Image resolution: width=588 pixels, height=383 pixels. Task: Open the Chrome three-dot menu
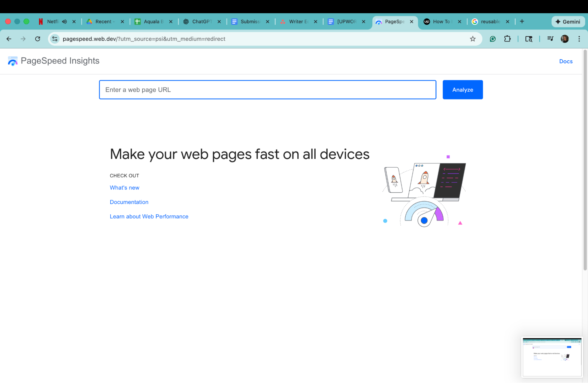click(579, 39)
